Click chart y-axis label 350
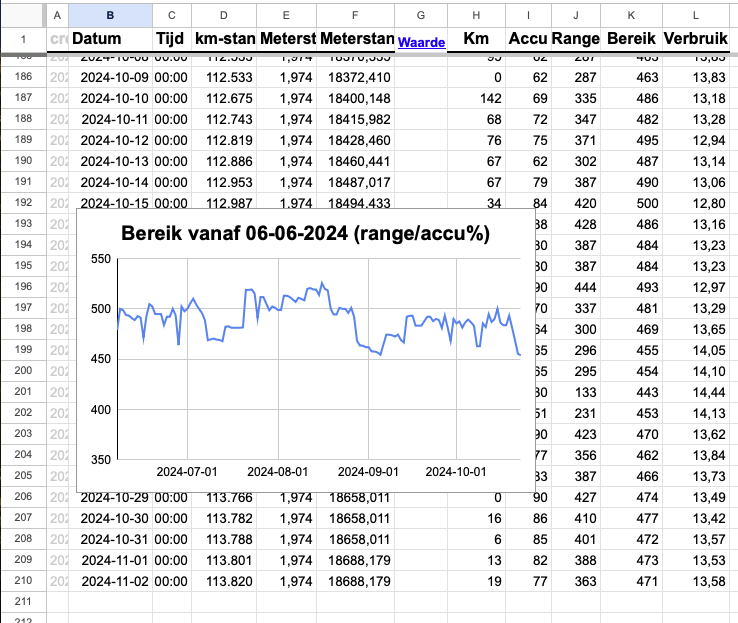 coord(101,459)
